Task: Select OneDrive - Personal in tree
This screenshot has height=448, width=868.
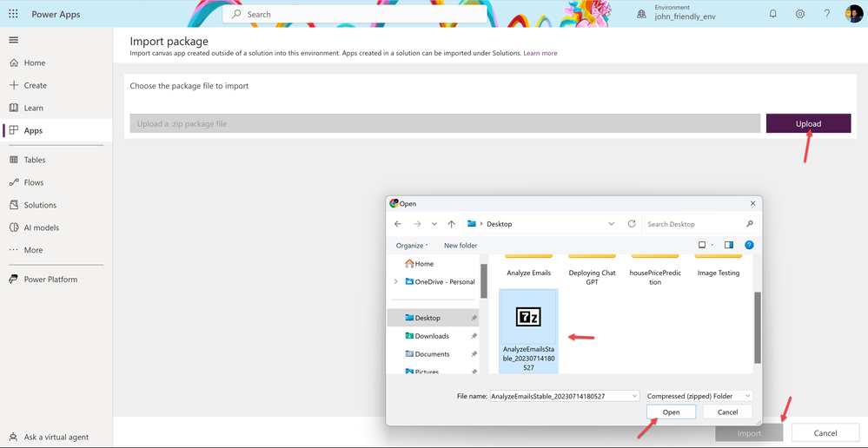Action: point(441,281)
